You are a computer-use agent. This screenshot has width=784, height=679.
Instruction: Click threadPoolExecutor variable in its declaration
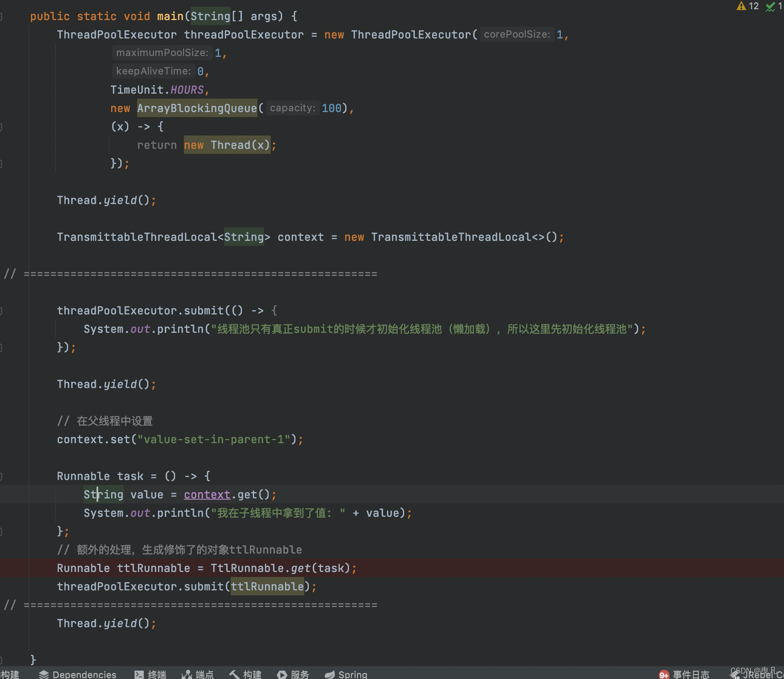244,35
